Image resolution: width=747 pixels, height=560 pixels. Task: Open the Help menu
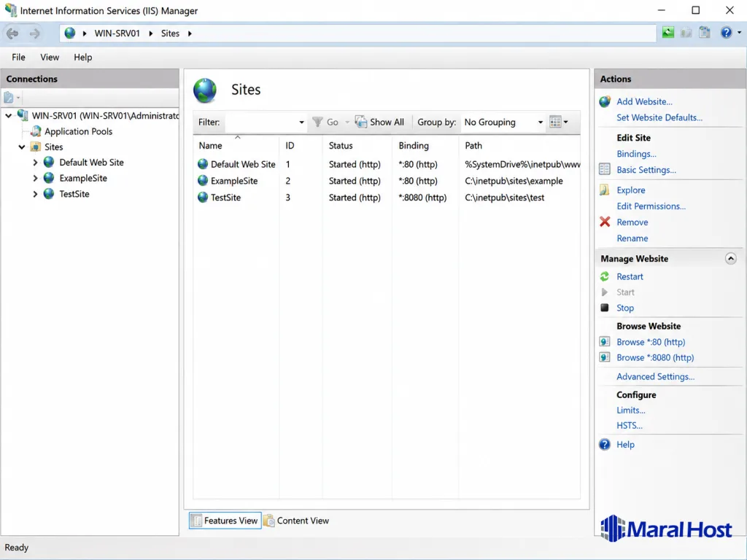pyautogui.click(x=83, y=57)
